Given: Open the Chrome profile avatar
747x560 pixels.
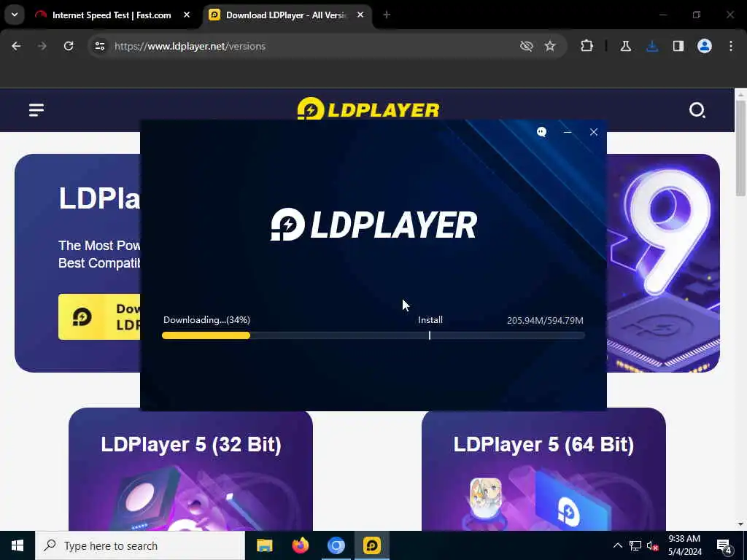Looking at the screenshot, I should click(x=705, y=46).
